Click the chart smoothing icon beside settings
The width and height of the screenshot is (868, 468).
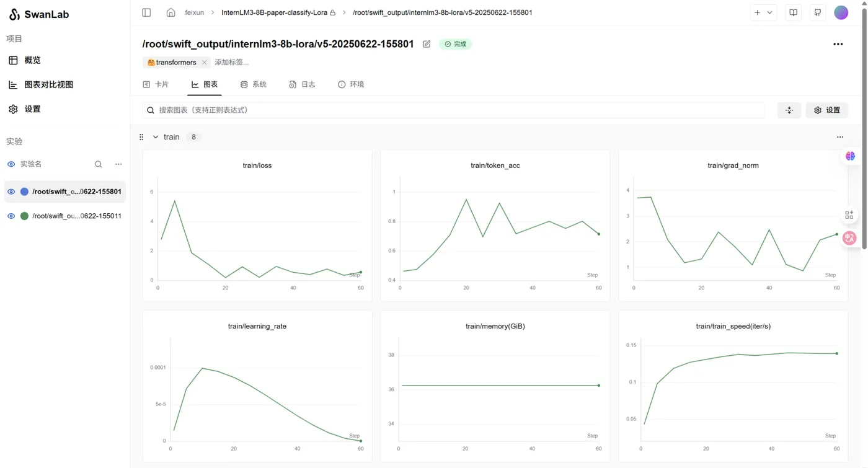click(x=789, y=110)
